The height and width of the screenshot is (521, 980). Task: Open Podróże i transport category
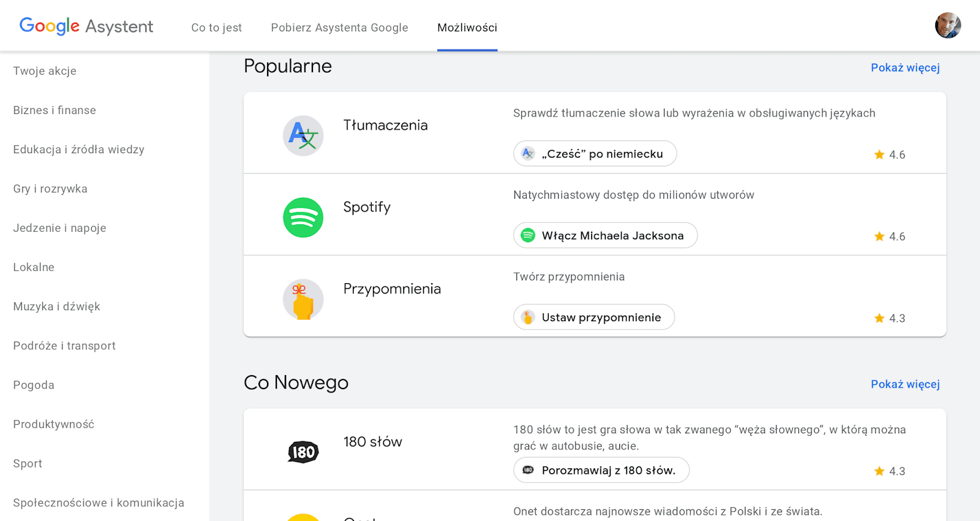[x=64, y=346]
